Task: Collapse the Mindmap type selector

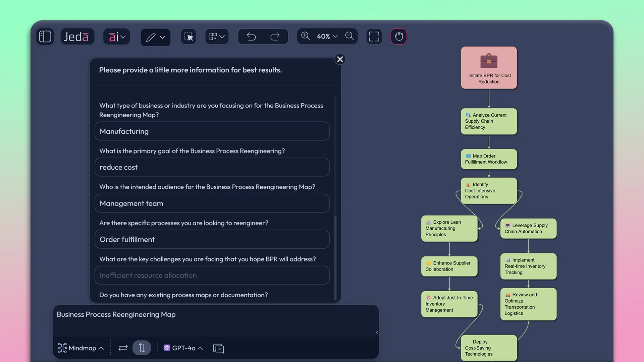Action: [101, 348]
